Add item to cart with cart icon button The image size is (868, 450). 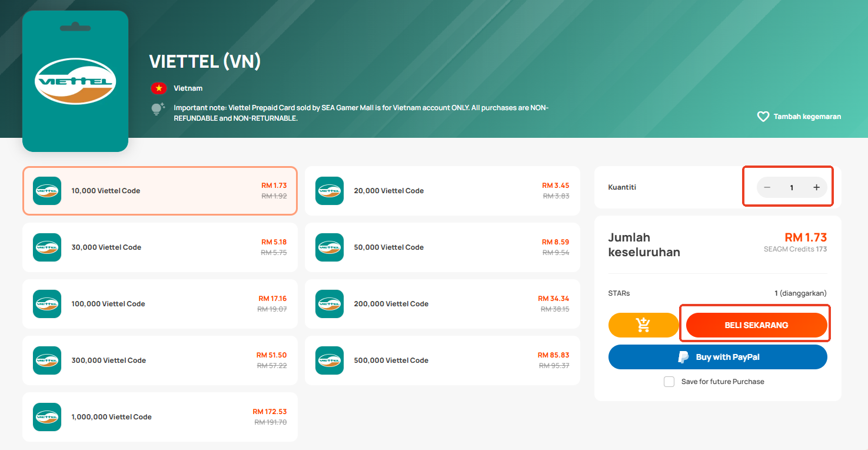point(644,325)
